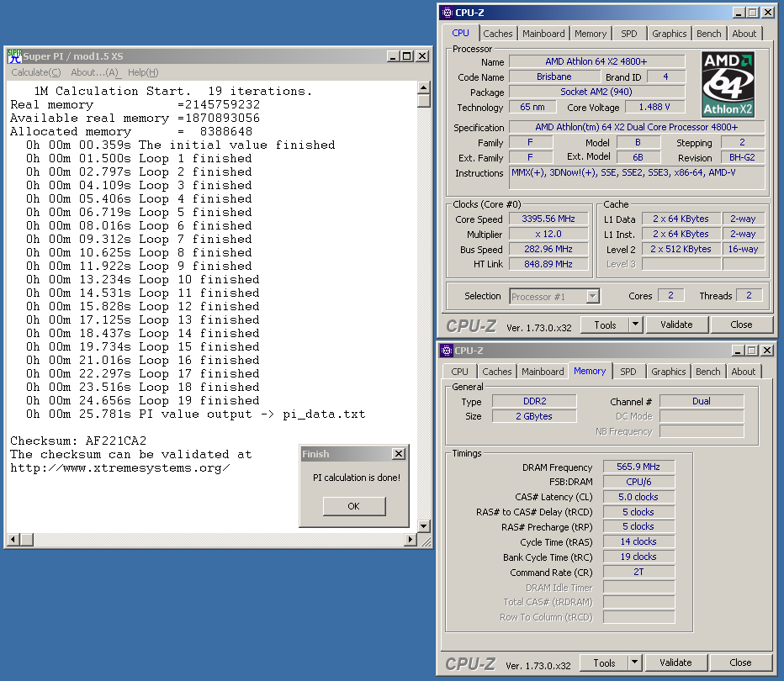Click the memory Type value DDR2

pos(534,401)
